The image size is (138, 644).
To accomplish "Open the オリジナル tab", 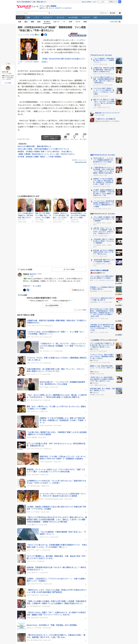I will coord(60,17).
